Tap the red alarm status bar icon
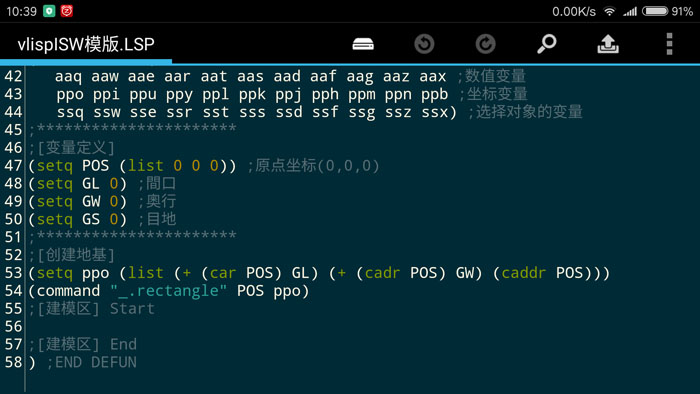The height and width of the screenshot is (394, 700). [67, 11]
